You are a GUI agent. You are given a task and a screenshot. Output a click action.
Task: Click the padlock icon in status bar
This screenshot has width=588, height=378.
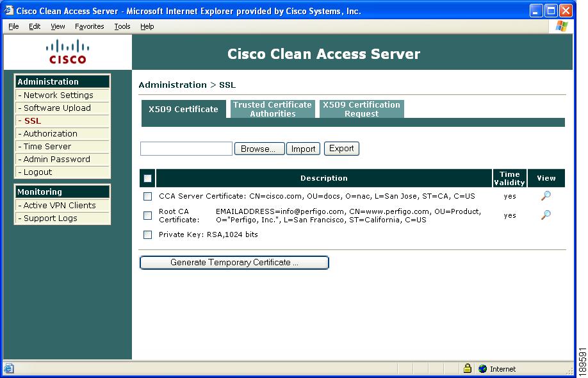tap(467, 368)
